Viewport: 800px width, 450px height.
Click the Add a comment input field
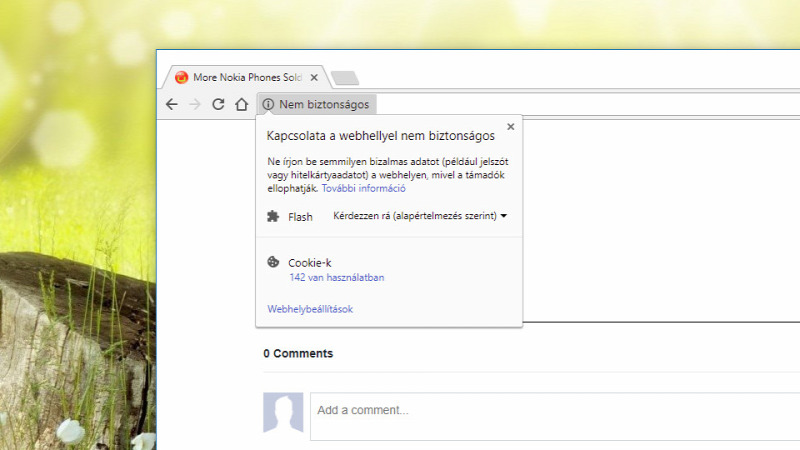[x=555, y=416]
